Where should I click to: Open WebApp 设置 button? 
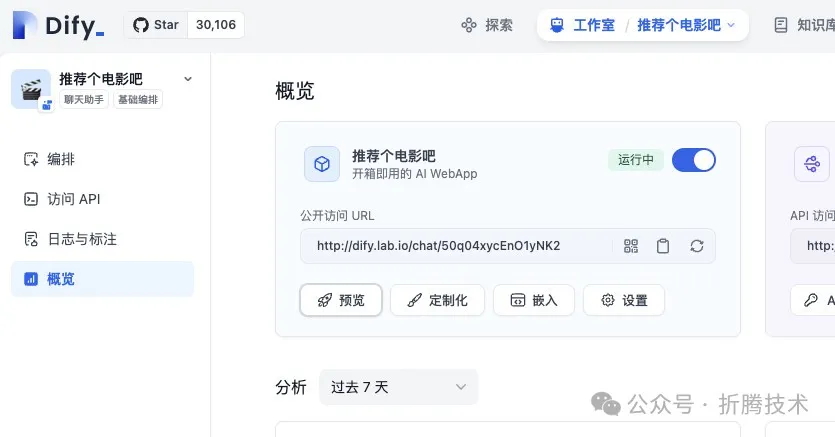(x=624, y=300)
